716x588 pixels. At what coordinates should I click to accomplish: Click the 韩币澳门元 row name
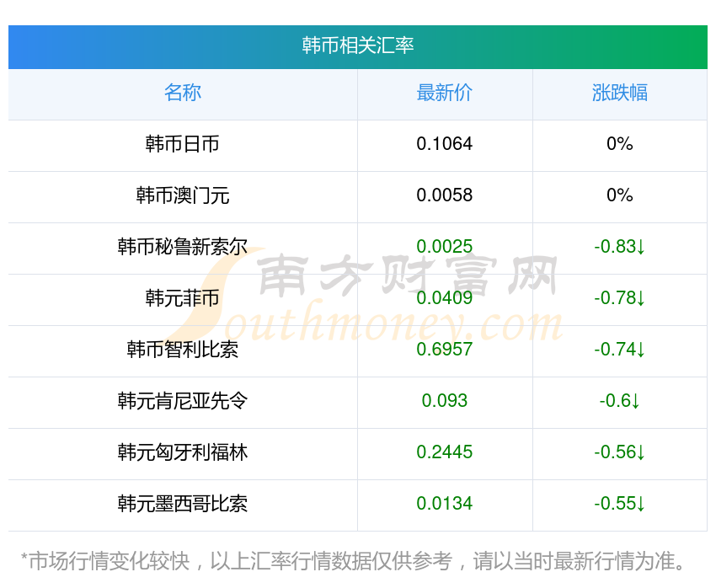coord(183,195)
